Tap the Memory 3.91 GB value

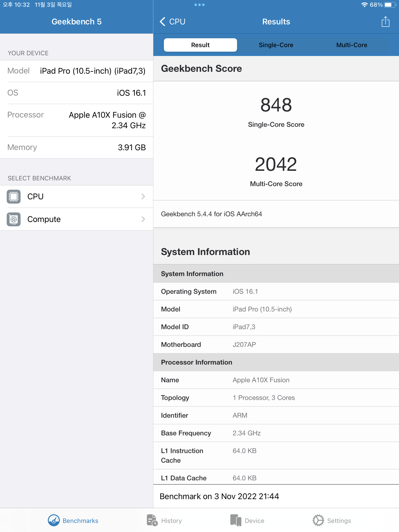[x=132, y=147]
